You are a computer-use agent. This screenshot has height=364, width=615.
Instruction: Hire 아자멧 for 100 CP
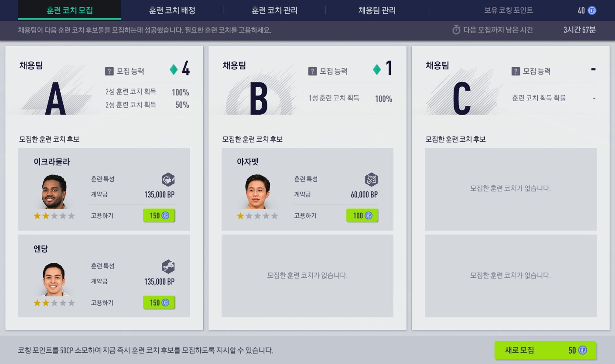click(x=362, y=216)
